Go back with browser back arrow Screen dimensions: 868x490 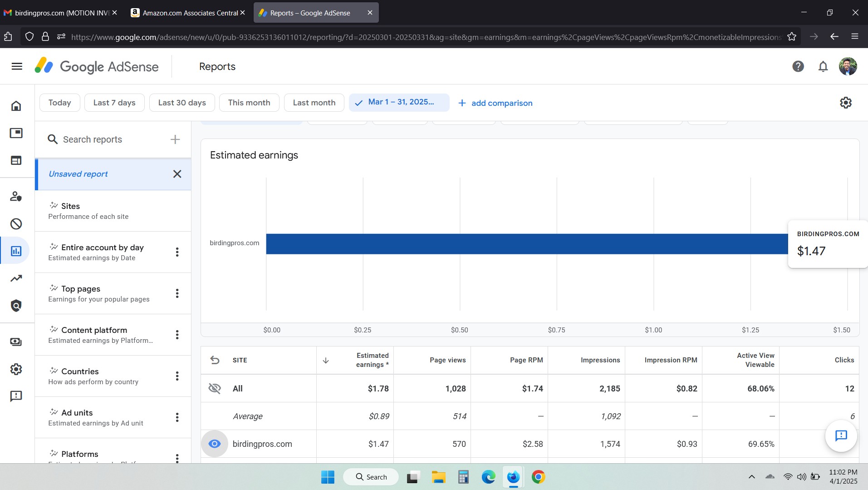[x=834, y=37]
